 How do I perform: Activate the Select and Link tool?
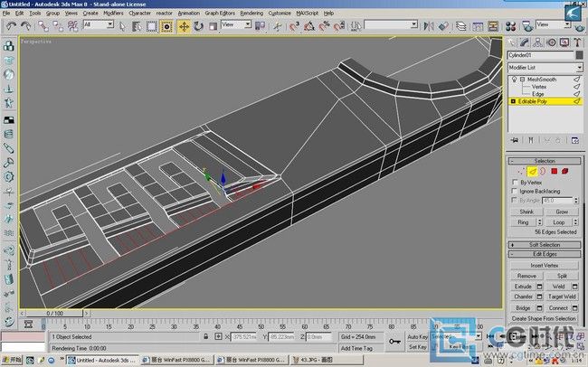point(43,26)
